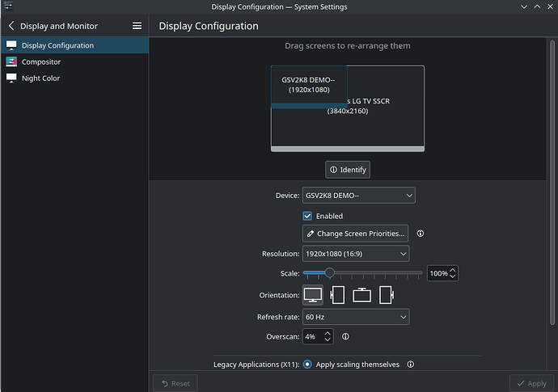
Task: Click the Reset button
Action: coord(175,383)
